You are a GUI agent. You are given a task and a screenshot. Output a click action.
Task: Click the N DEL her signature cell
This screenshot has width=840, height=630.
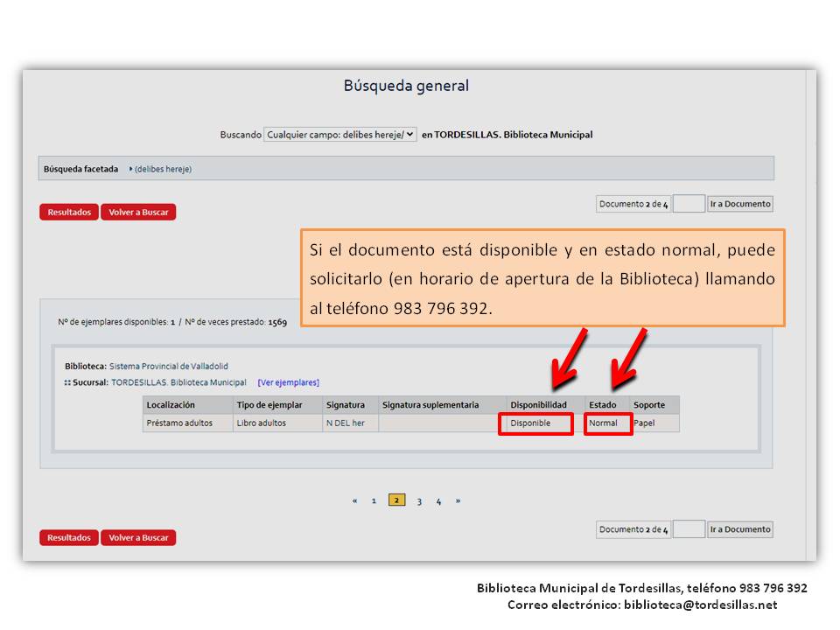pos(350,423)
